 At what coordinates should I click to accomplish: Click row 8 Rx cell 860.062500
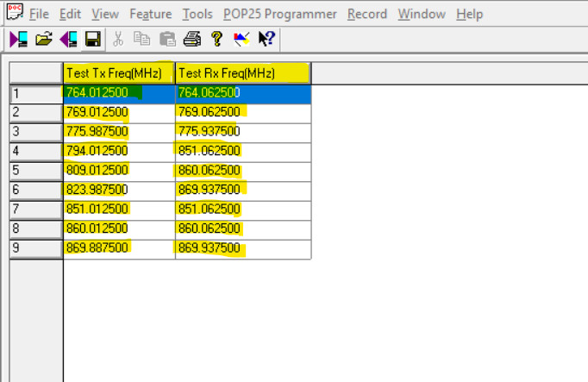point(243,230)
